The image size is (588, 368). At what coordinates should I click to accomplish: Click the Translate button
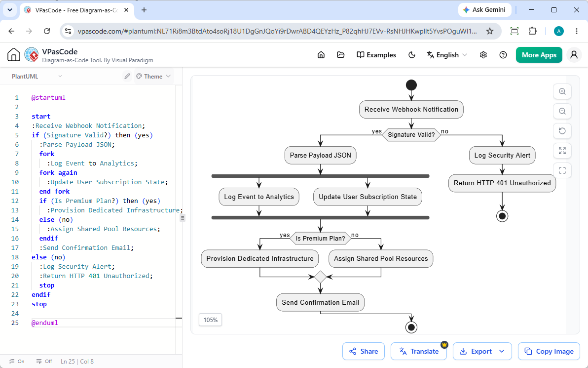coord(418,351)
